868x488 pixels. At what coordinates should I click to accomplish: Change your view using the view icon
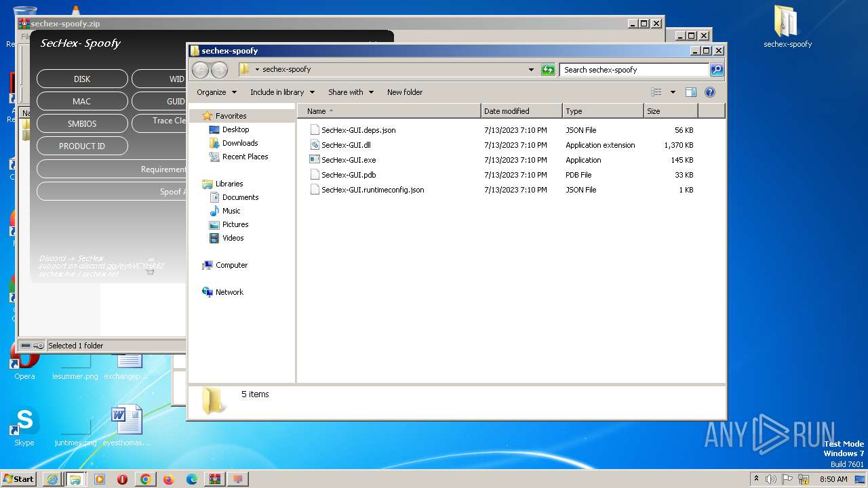[x=656, y=92]
